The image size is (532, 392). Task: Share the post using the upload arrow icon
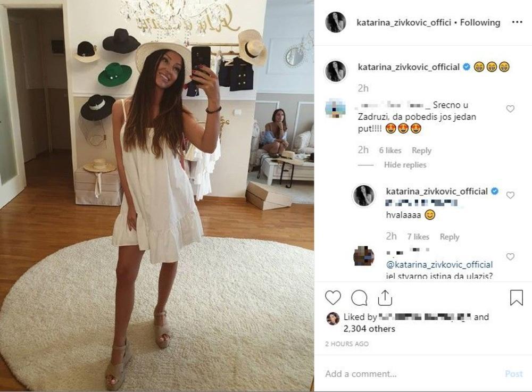(385, 298)
